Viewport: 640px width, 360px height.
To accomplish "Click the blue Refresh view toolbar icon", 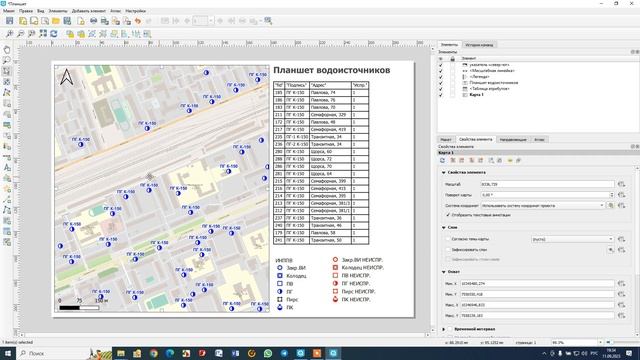I will click(x=53, y=34).
